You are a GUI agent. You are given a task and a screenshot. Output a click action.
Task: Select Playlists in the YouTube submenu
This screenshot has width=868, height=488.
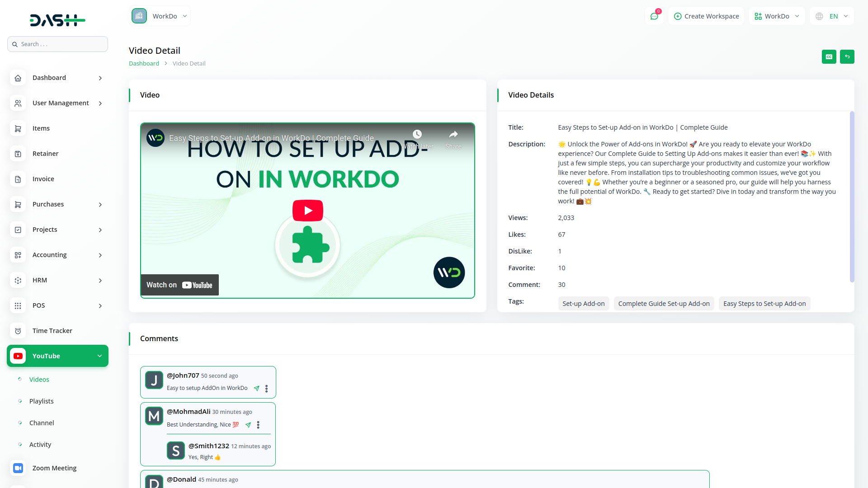(41, 401)
